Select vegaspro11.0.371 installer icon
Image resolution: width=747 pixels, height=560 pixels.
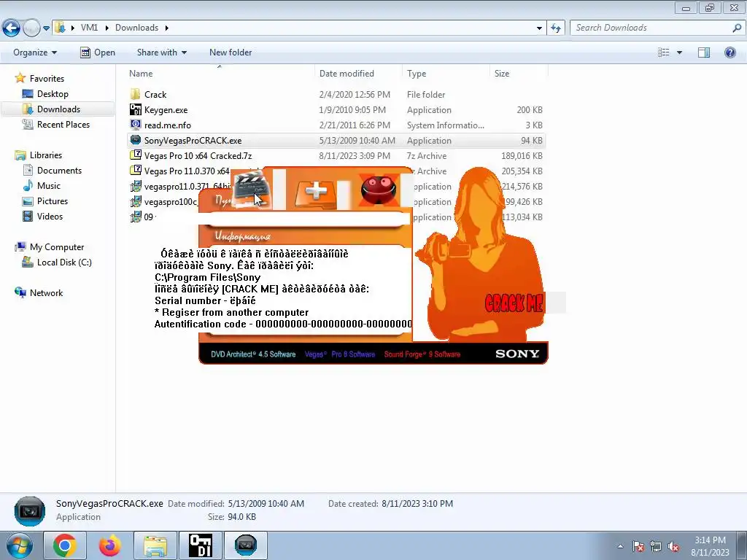[135, 186]
